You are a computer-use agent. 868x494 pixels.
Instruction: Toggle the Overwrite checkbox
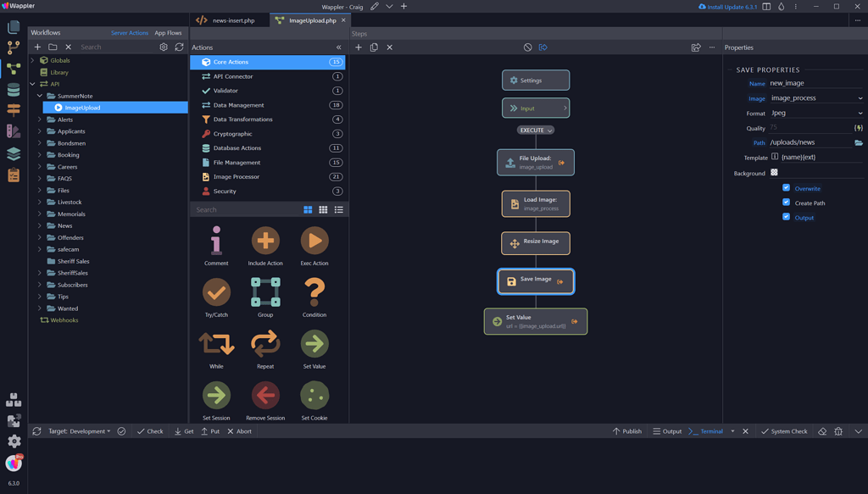pyautogui.click(x=786, y=188)
